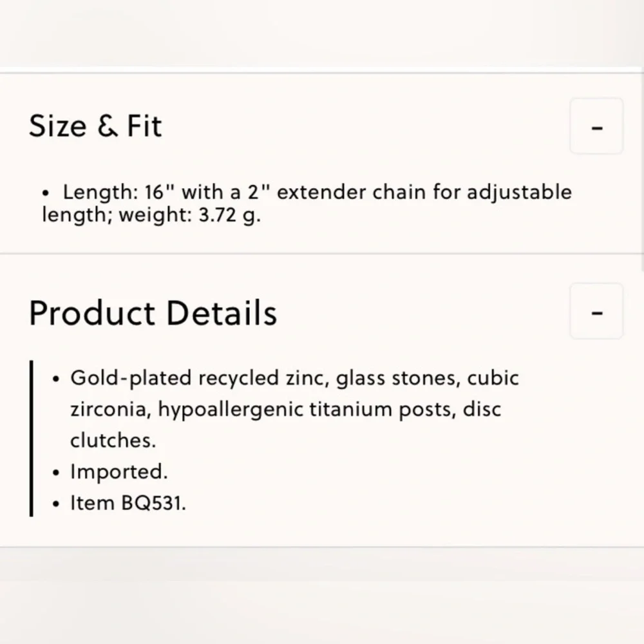Click the word "cubic" in materials
Screen dimensions: 644x644
(493, 377)
